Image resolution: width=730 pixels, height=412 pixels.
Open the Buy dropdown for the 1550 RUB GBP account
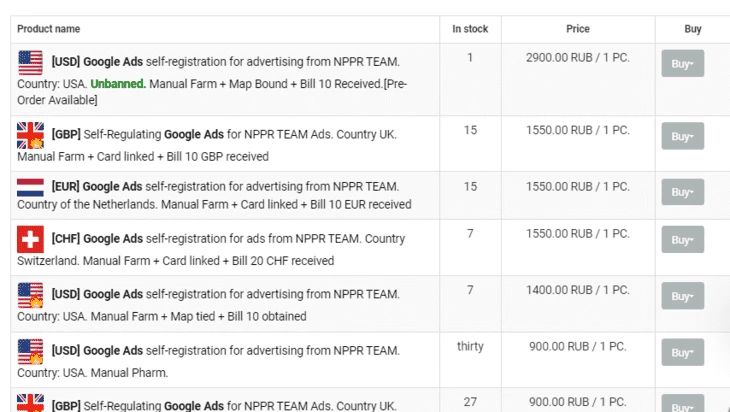[683, 136]
